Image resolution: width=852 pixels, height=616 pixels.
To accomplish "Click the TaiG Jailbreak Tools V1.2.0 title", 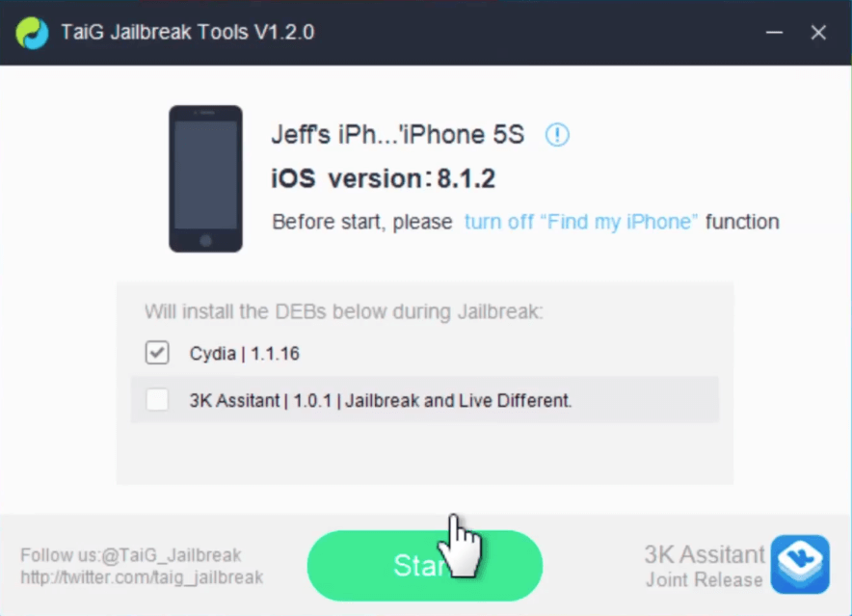I will point(188,32).
